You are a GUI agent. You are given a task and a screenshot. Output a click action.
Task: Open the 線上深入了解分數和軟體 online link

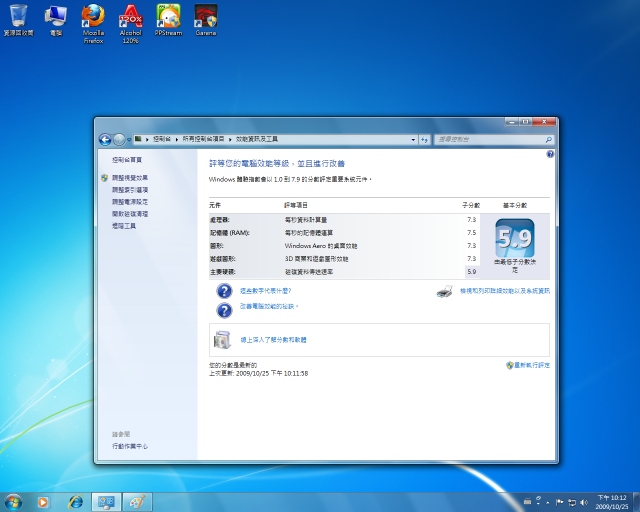273,340
